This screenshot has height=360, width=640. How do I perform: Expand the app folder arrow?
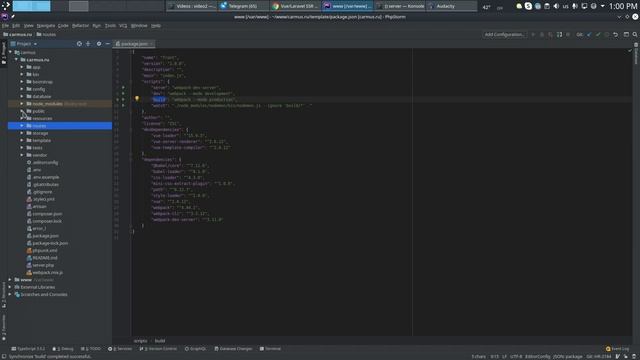point(22,67)
